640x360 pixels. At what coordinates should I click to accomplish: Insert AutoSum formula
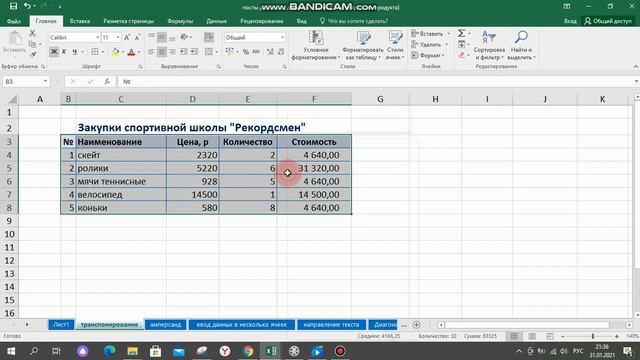click(461, 33)
